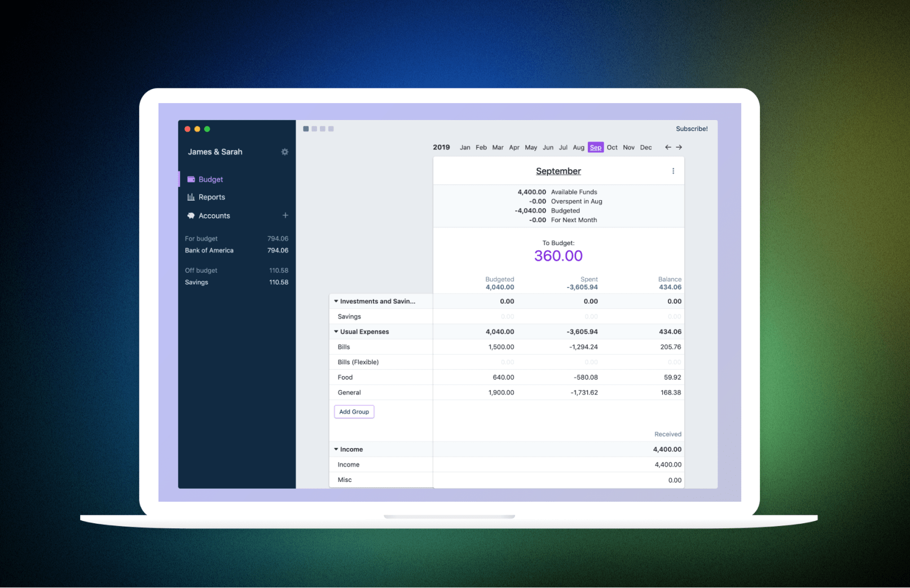This screenshot has height=588, width=910.
Task: Switch to Jul month
Action: [x=563, y=148]
